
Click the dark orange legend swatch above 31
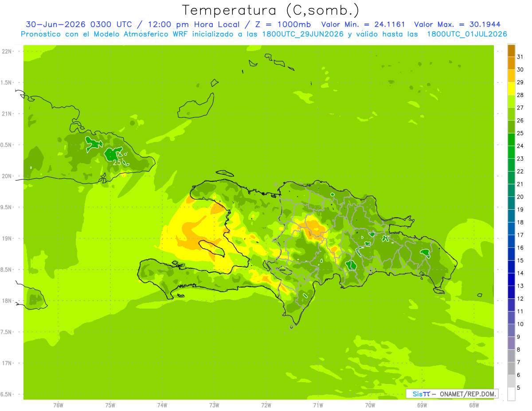click(511, 51)
